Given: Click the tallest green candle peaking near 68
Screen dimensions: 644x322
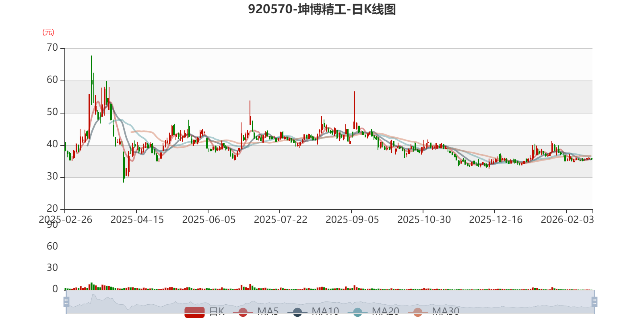Looking at the screenshot, I should tap(91, 80).
